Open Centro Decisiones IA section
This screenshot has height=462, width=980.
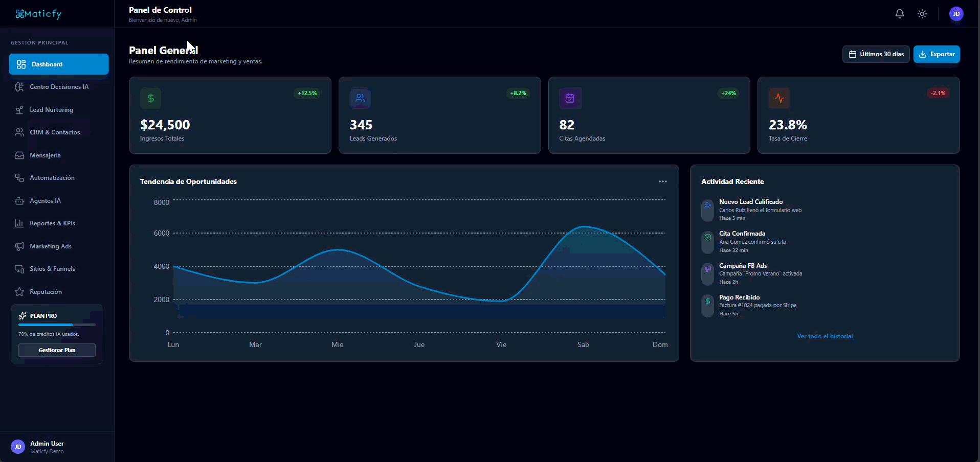coord(59,87)
